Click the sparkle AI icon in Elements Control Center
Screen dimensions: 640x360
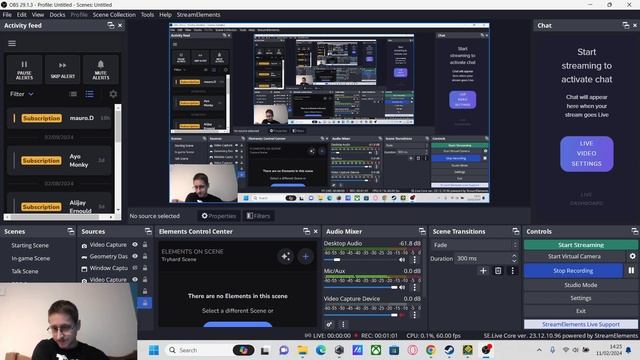click(285, 256)
